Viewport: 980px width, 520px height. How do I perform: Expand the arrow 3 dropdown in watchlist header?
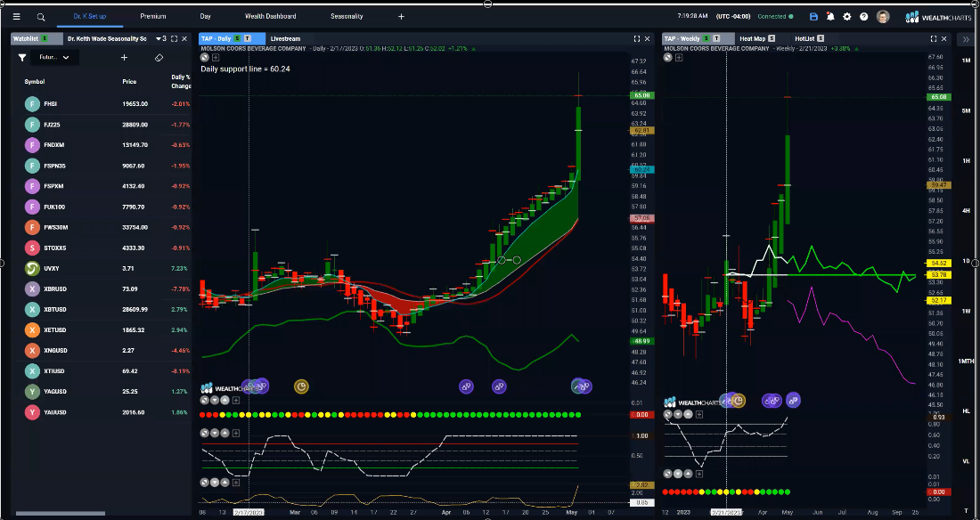[160, 39]
